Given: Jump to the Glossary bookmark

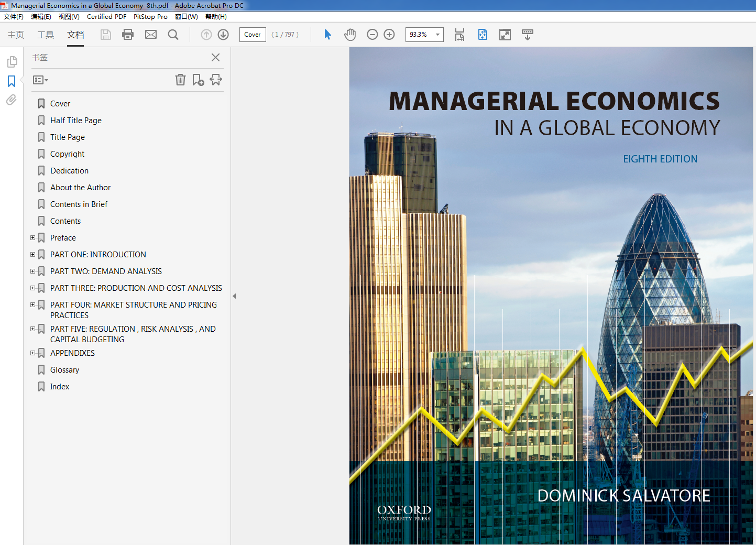Looking at the screenshot, I should click(64, 370).
